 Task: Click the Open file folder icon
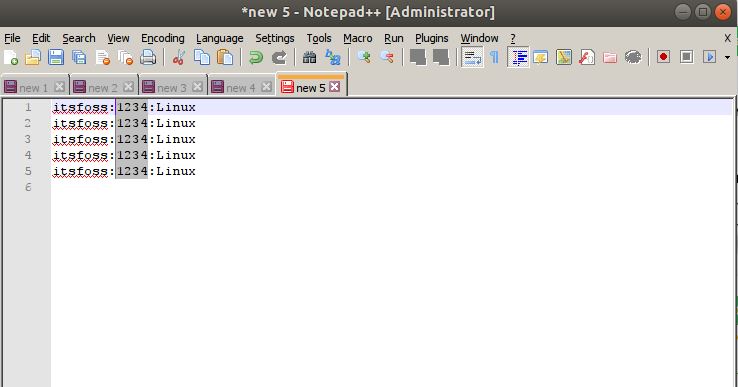tap(33, 57)
